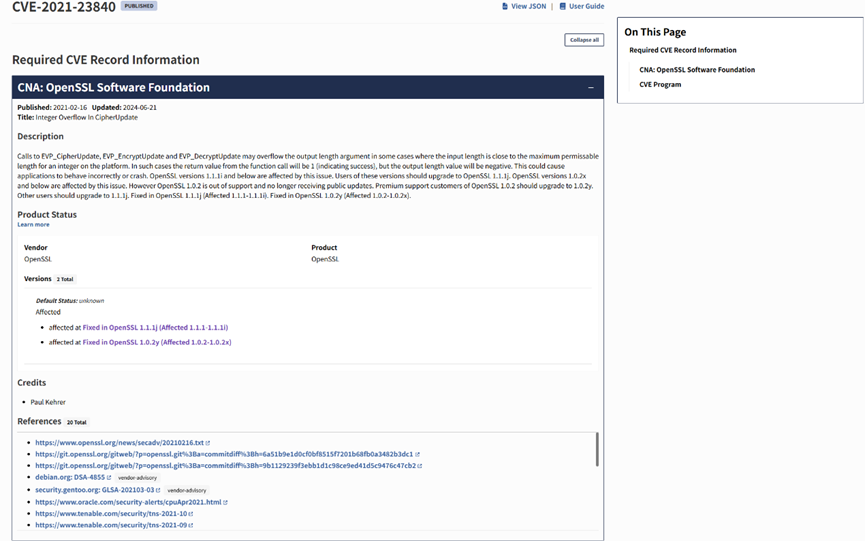This screenshot has width=865, height=541.
Task: Click the Credits heading
Action: pyautogui.click(x=31, y=383)
